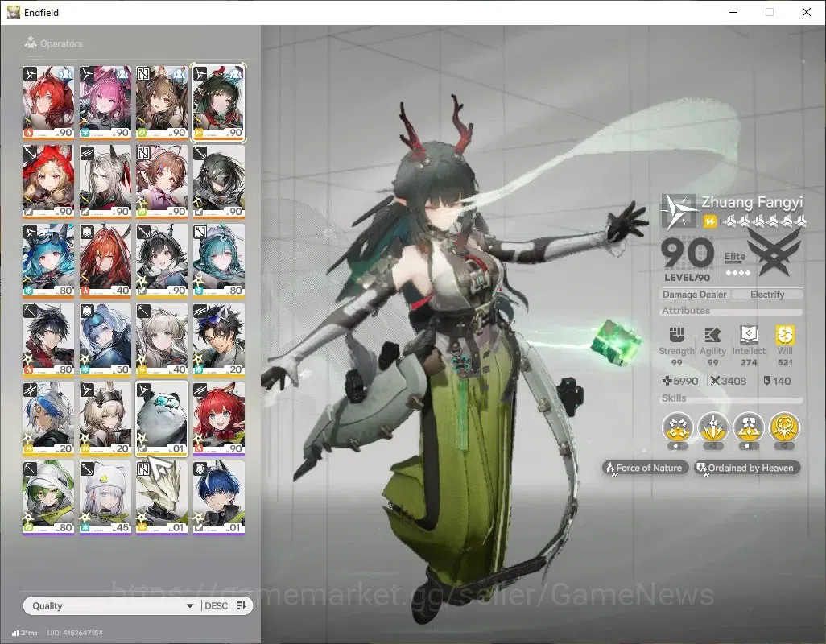Click the Damage Dealer role tag
The image size is (826, 644).
[x=694, y=295]
